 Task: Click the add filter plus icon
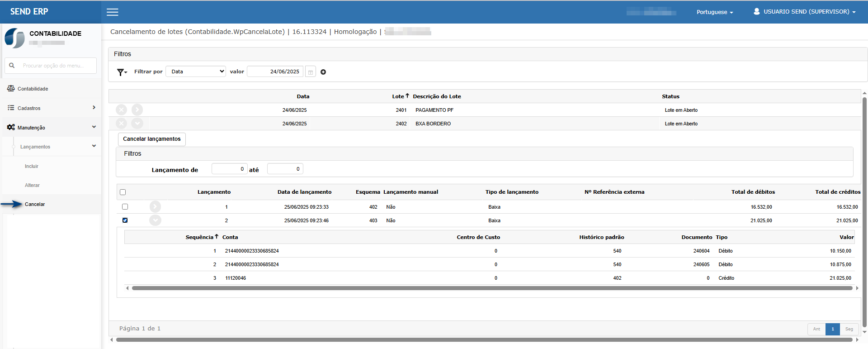click(323, 72)
